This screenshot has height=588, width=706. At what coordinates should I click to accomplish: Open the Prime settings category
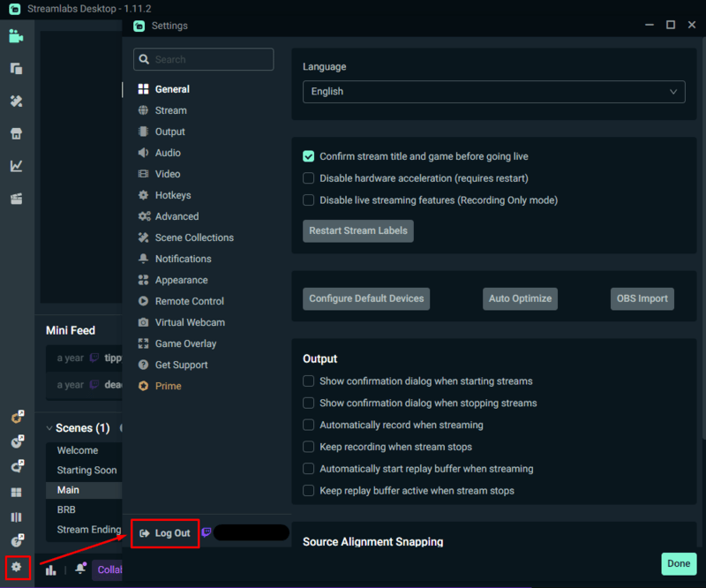coord(160,386)
